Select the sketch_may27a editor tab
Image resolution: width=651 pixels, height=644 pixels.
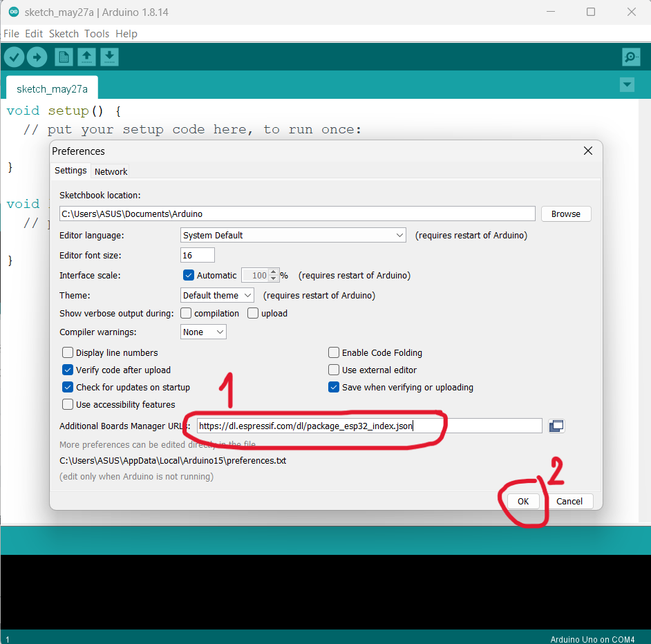[52, 89]
